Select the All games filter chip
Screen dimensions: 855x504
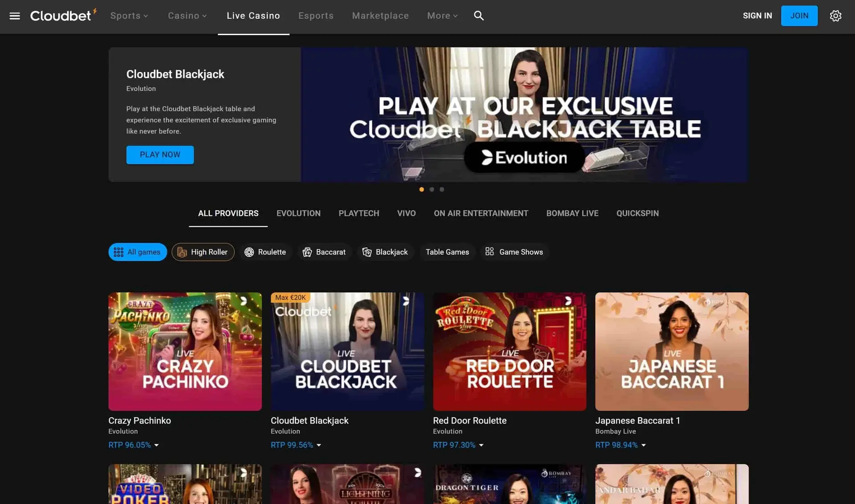(137, 252)
